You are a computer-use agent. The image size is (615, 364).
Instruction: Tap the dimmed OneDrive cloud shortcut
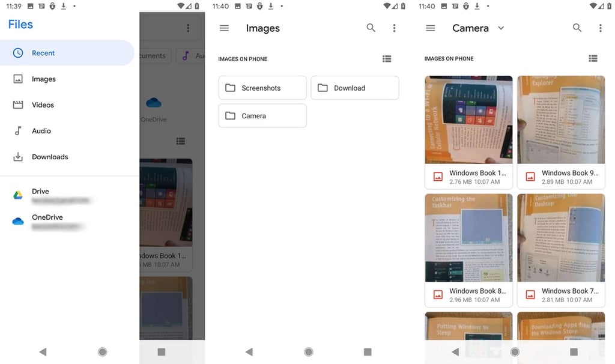(x=154, y=103)
